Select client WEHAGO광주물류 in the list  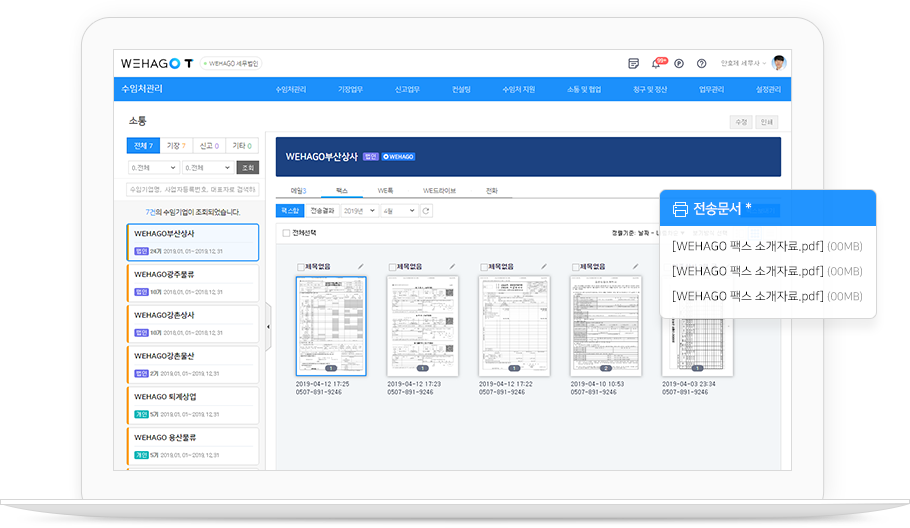193,283
